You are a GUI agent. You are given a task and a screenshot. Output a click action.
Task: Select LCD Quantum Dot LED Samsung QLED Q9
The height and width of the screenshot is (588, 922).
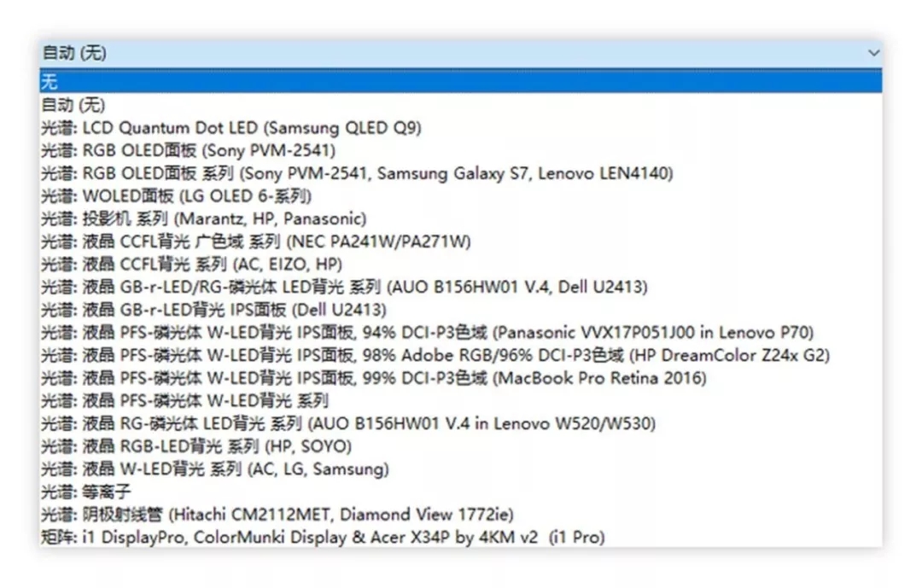[230, 128]
